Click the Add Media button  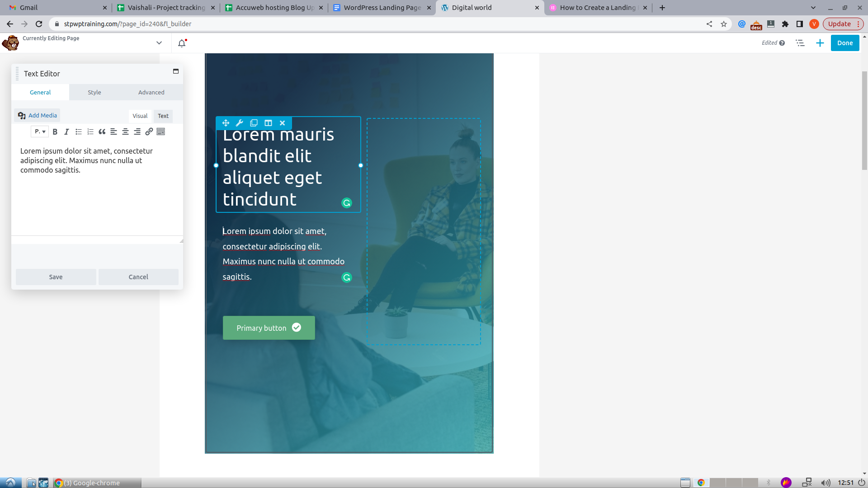coord(38,116)
